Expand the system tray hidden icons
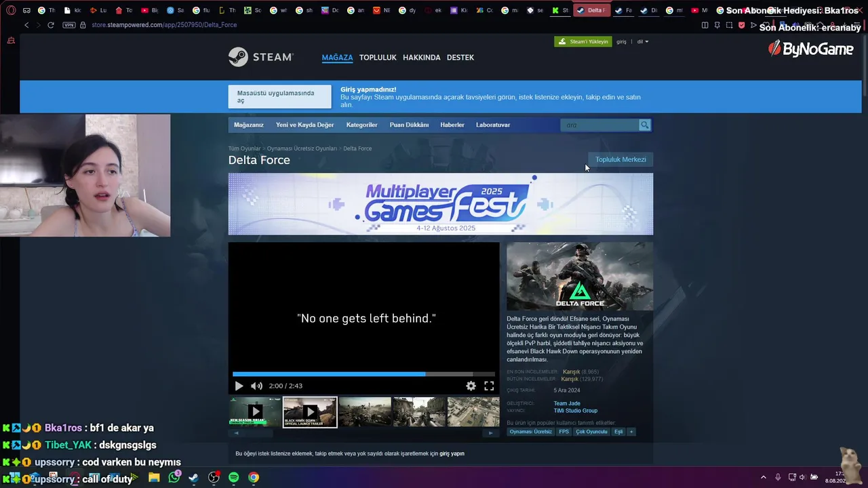 coord(763,477)
